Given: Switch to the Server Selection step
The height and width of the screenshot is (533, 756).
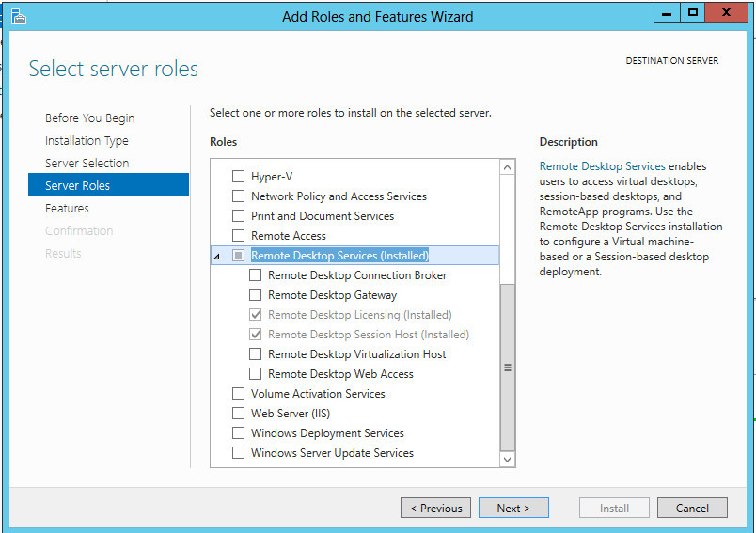Looking at the screenshot, I should (87, 164).
